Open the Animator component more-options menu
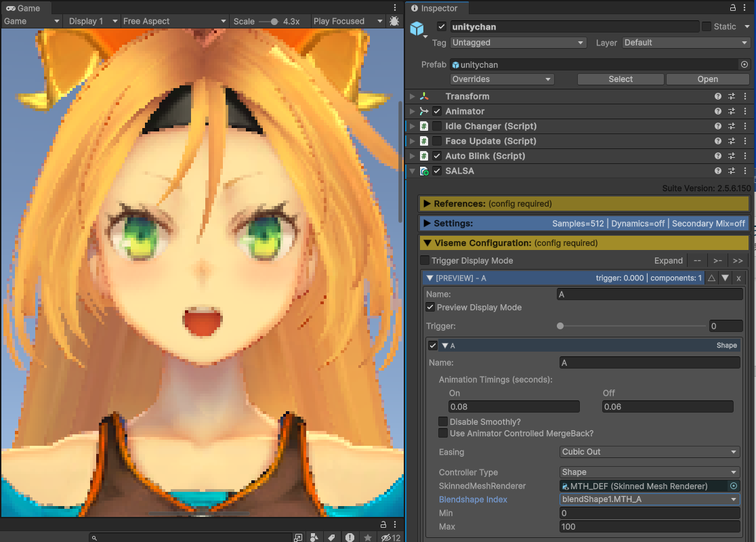 [745, 111]
